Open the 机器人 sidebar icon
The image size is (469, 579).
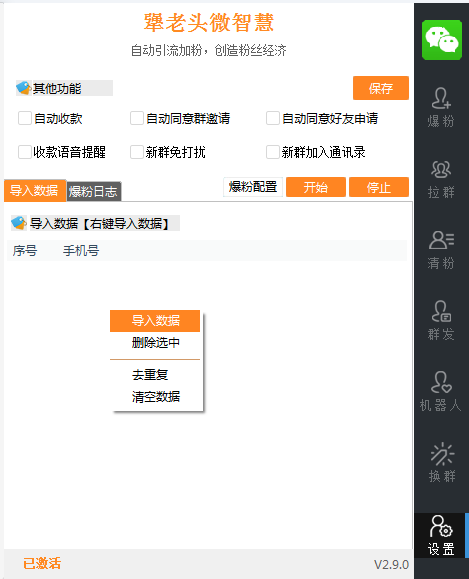pyautogui.click(x=441, y=391)
